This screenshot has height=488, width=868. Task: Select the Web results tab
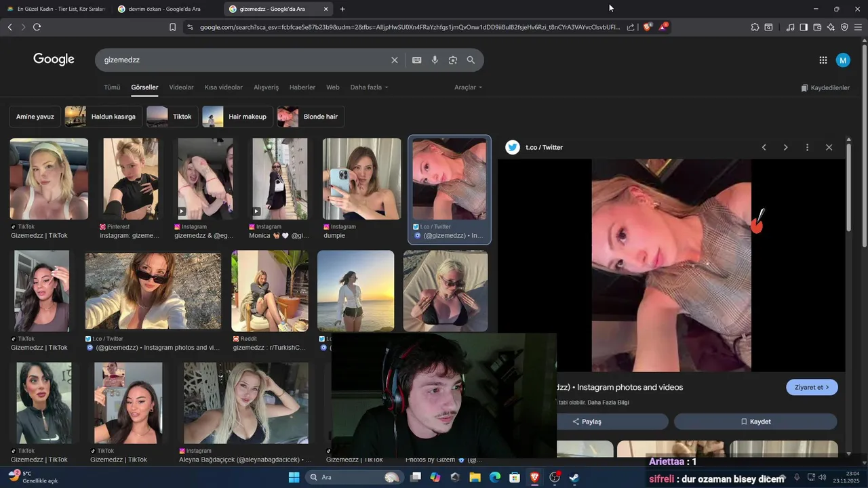coord(333,87)
